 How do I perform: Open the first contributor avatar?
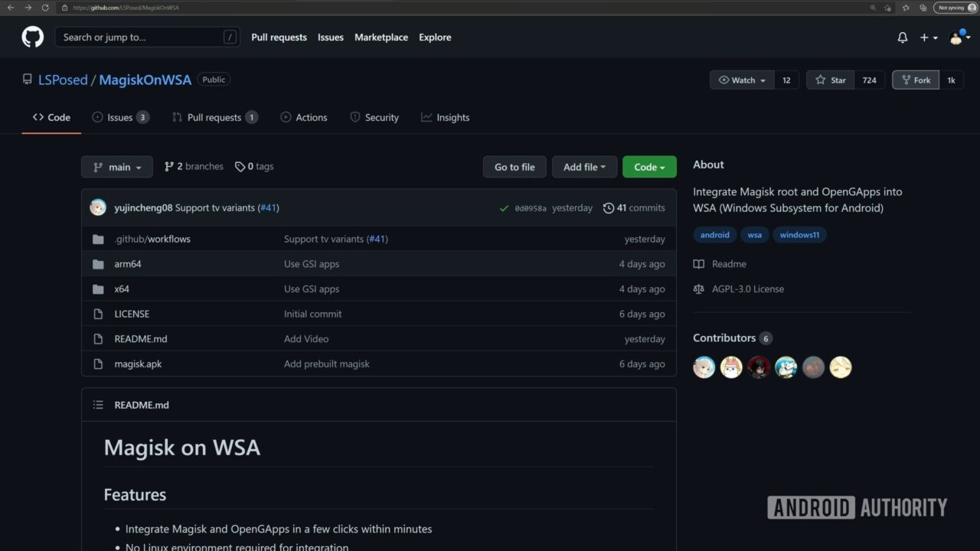(x=704, y=367)
